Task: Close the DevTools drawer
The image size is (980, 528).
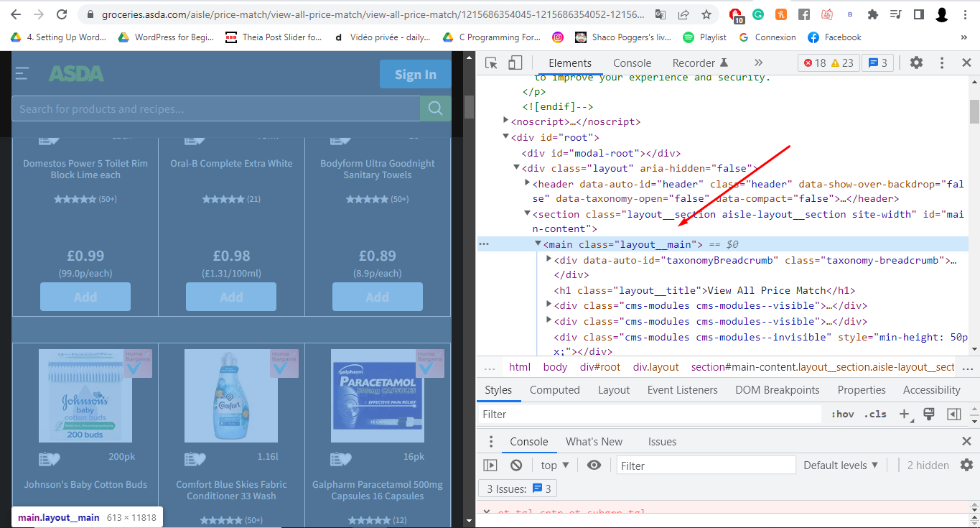Action: click(966, 442)
